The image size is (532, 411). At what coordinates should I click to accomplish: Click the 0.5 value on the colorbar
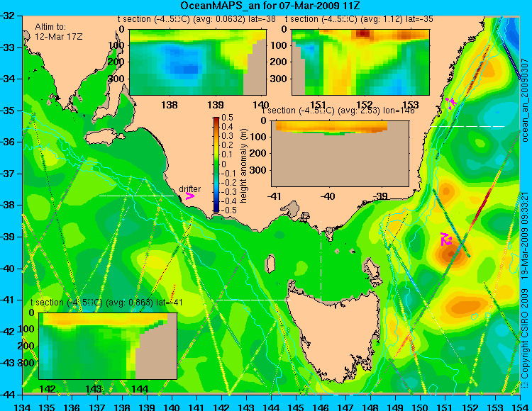(x=227, y=118)
